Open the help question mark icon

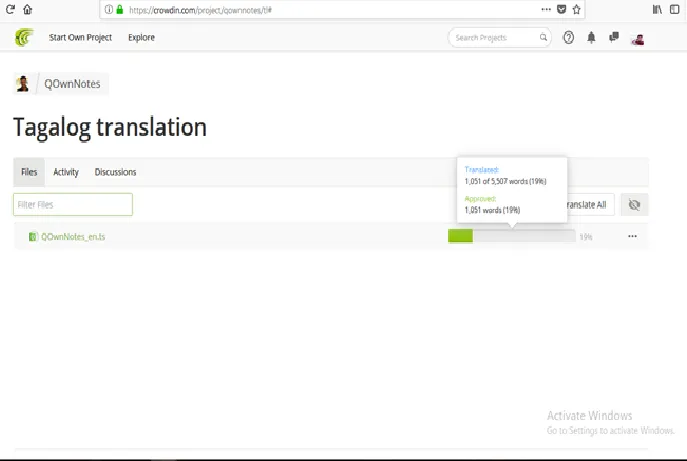[568, 38]
